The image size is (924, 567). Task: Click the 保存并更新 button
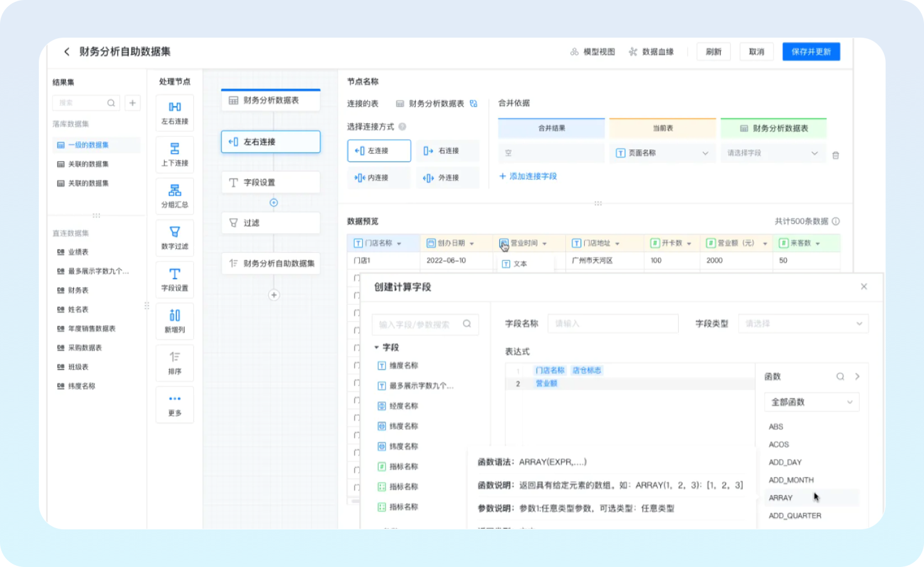pyautogui.click(x=811, y=52)
